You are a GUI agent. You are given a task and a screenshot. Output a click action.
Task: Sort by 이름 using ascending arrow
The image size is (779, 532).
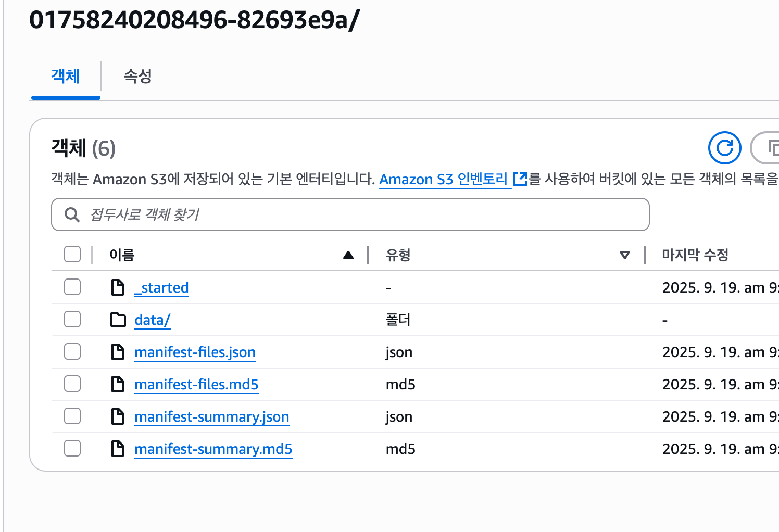tap(348, 255)
